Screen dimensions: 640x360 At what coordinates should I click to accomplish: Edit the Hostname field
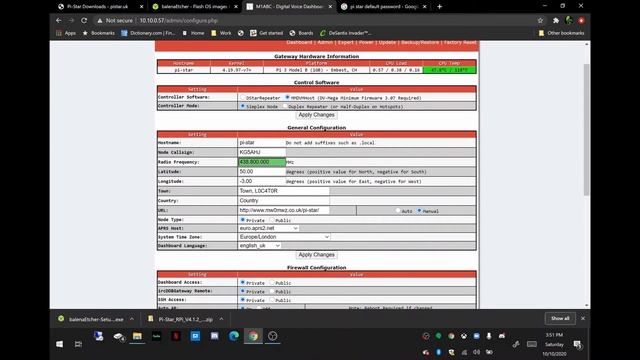tap(262, 142)
